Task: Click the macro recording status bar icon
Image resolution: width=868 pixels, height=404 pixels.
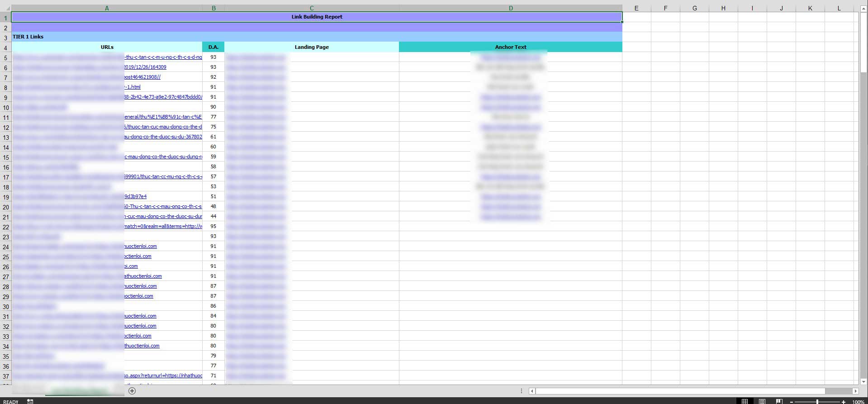Action: [x=30, y=401]
